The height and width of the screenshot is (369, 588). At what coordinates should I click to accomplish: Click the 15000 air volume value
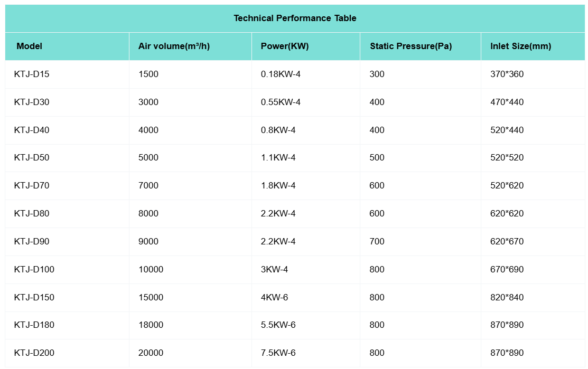click(151, 298)
